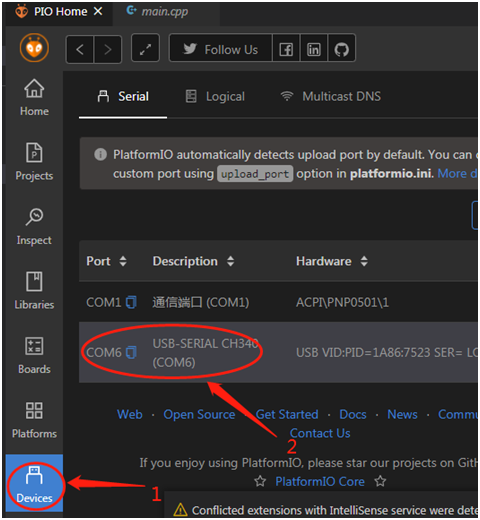Click the expand fullscreen arrows button
Screen dimensions: 480x520
point(145,48)
